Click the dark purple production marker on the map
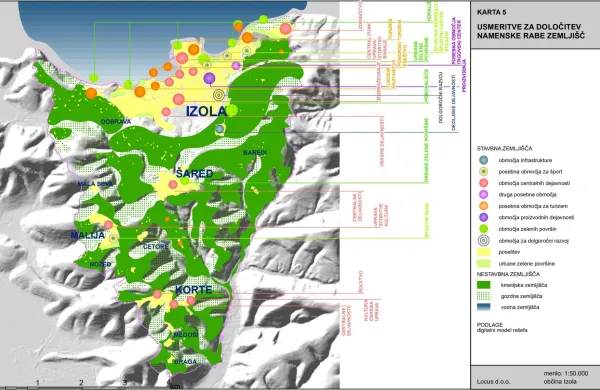 pos(209,78)
